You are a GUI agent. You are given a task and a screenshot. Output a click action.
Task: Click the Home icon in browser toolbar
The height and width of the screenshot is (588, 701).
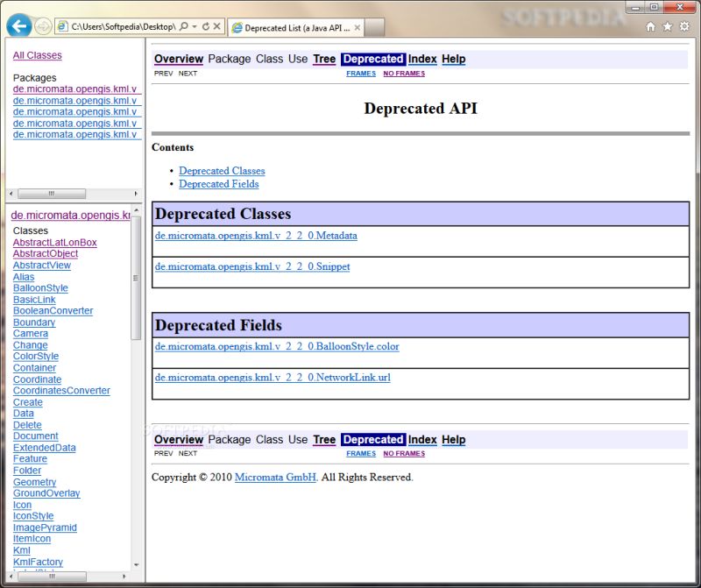[x=650, y=27]
